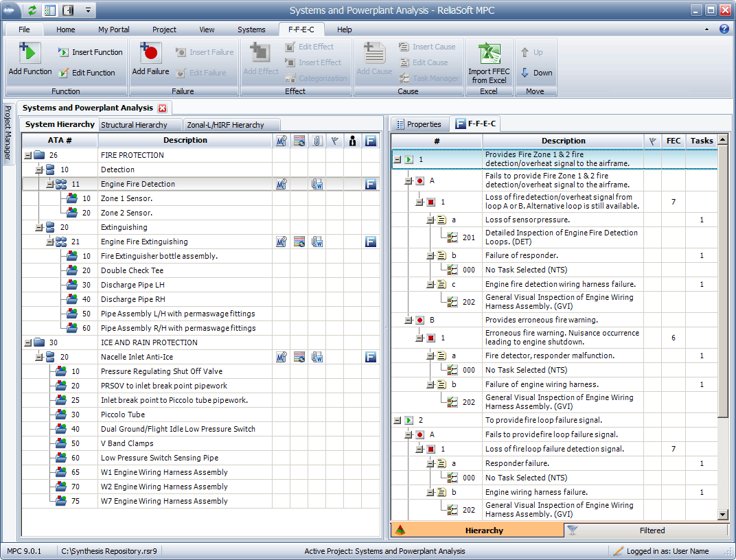Click the Description column header in the system hierarchy
Image resolution: width=736 pixels, height=560 pixels.
[x=185, y=140]
